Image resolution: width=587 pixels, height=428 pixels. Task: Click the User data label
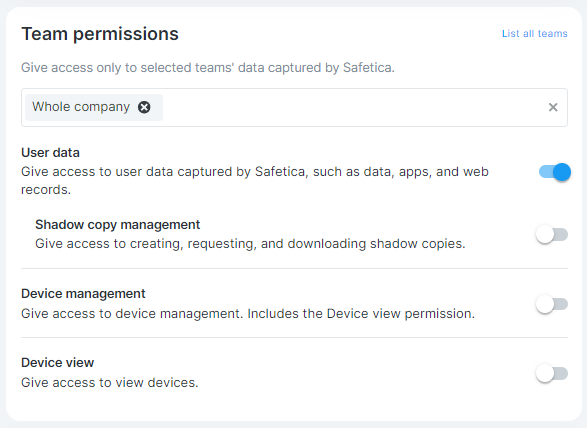click(x=51, y=153)
